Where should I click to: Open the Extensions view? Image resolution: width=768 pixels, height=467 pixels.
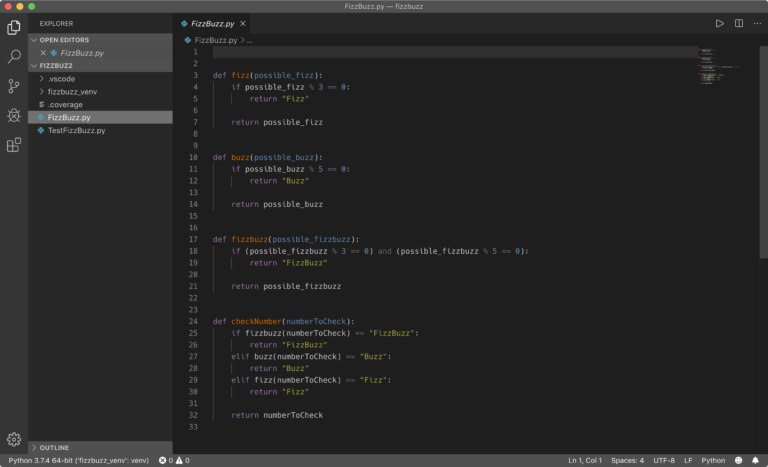pyautogui.click(x=14, y=145)
